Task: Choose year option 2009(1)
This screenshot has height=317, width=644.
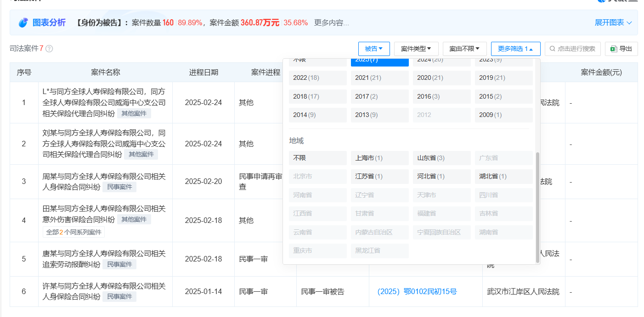Action: click(x=504, y=115)
